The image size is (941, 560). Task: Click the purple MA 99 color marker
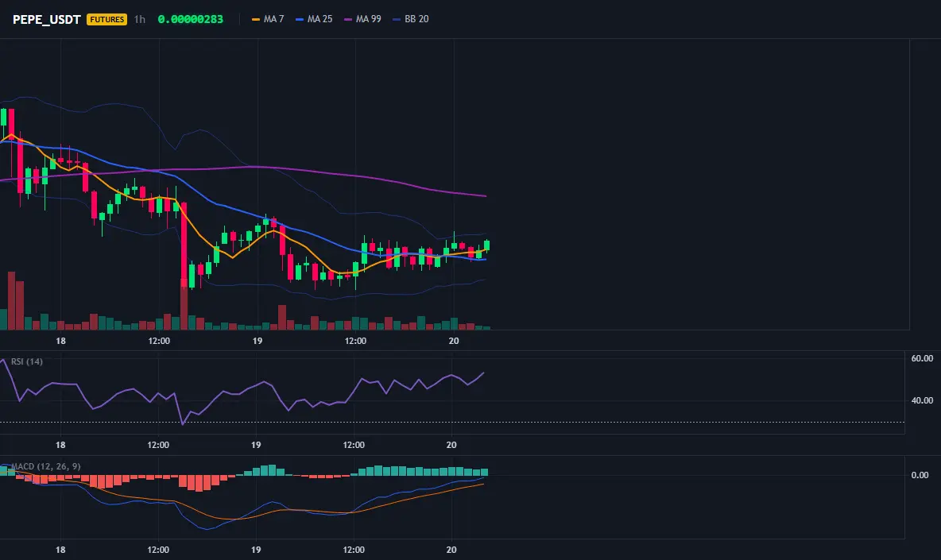pos(348,20)
